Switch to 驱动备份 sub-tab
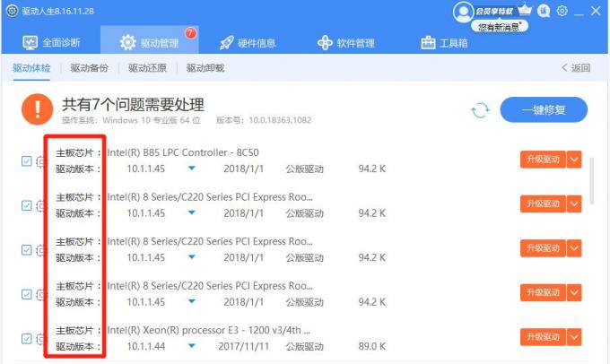The image size is (610, 364). click(89, 68)
